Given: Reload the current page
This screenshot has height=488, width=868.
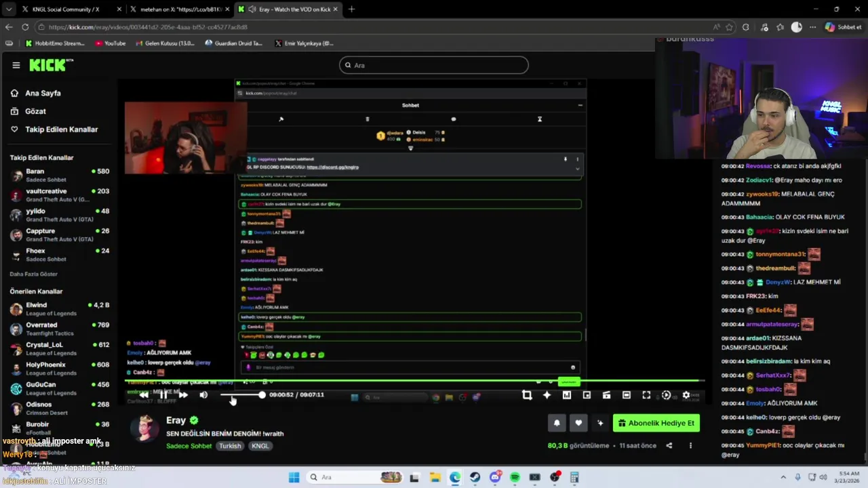Looking at the screenshot, I should pyautogui.click(x=25, y=27).
